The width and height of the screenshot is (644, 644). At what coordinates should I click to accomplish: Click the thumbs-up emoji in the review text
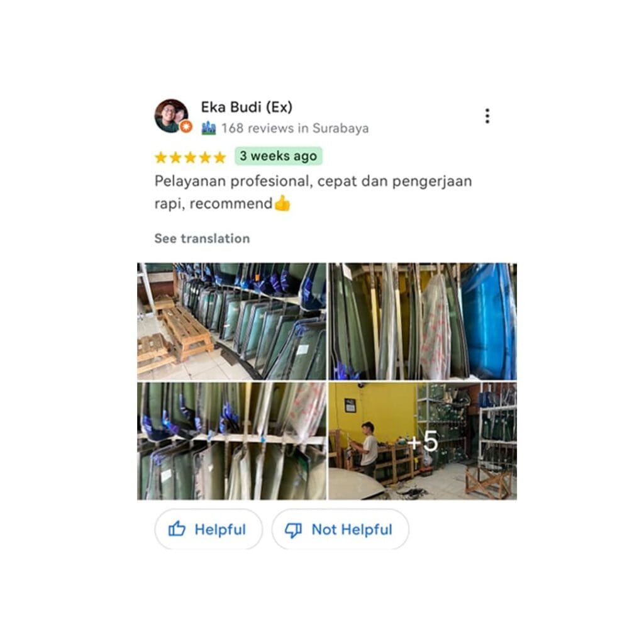282,203
